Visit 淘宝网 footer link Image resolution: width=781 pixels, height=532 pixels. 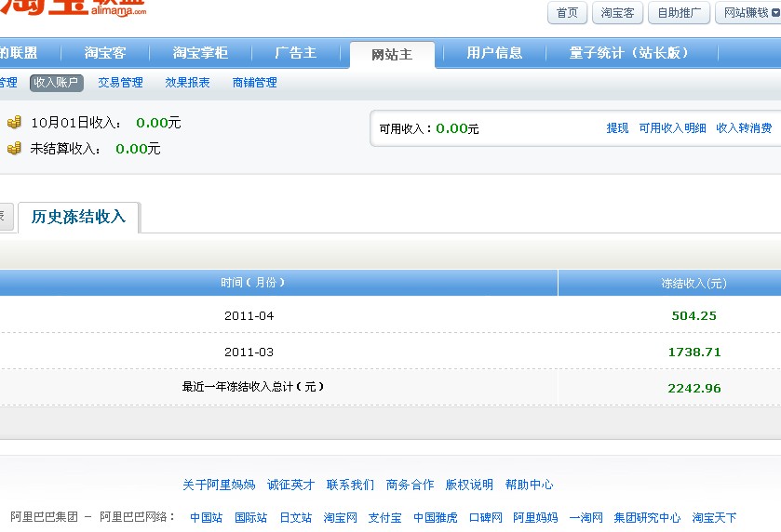pos(340,518)
